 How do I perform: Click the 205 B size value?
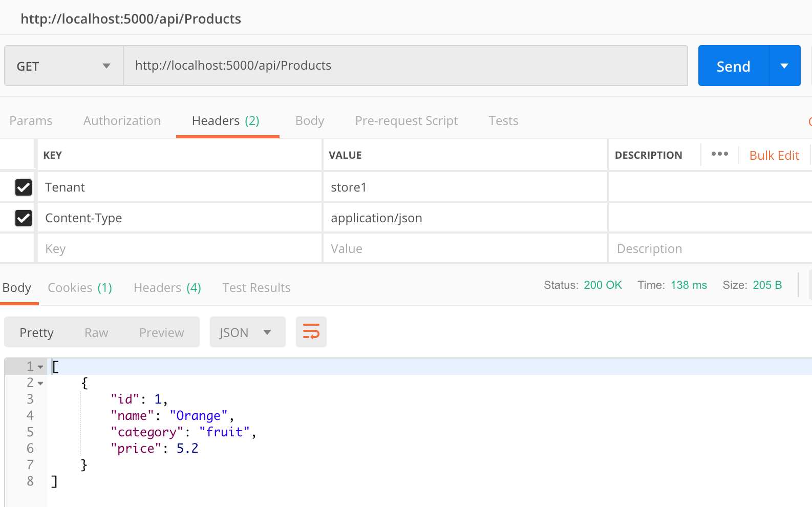click(767, 285)
